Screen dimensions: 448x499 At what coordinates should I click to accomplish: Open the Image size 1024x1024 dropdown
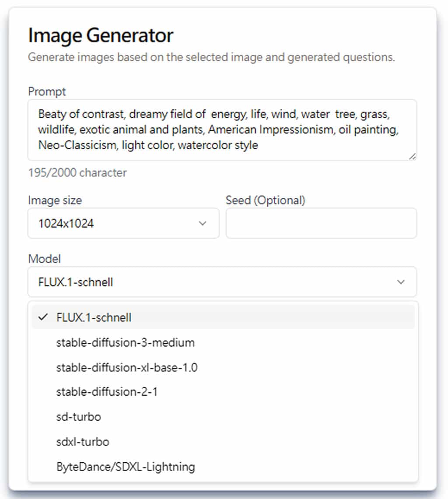click(x=123, y=223)
